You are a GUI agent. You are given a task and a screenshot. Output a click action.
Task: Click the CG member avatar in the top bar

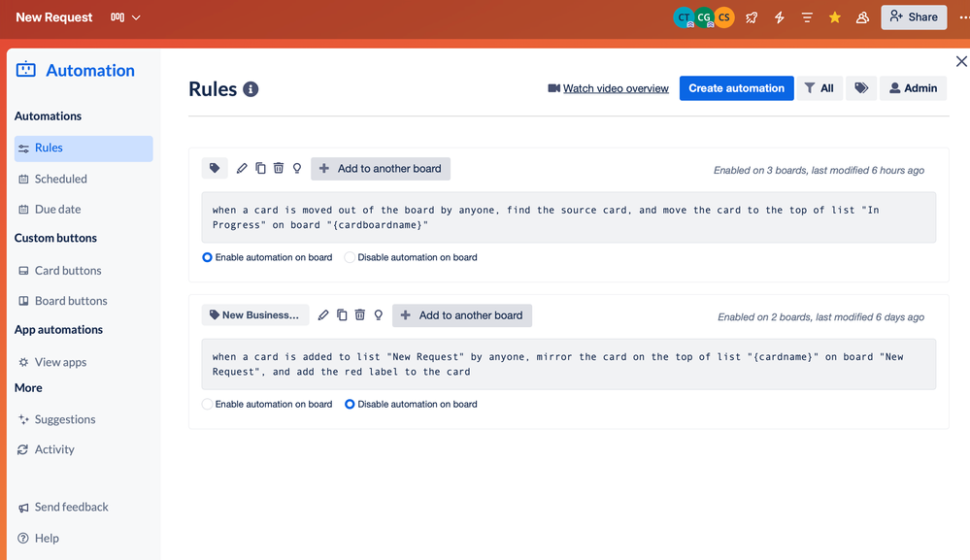703,16
